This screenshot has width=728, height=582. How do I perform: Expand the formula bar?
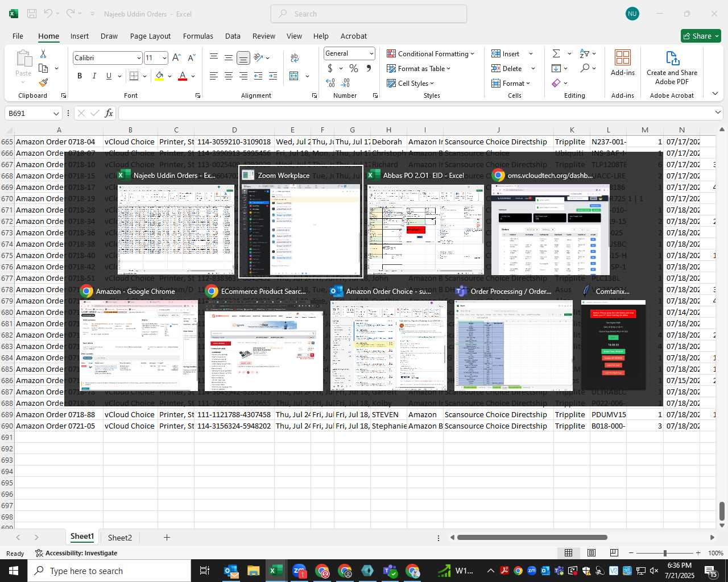tap(718, 113)
